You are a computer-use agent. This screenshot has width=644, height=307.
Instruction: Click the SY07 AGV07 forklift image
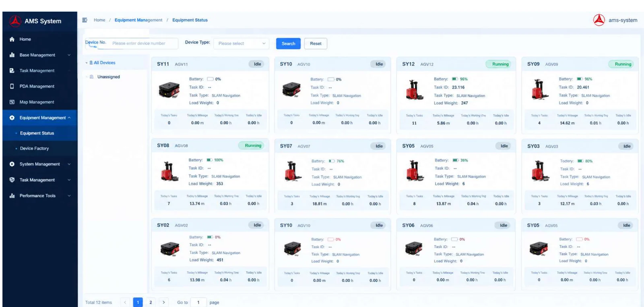click(292, 172)
